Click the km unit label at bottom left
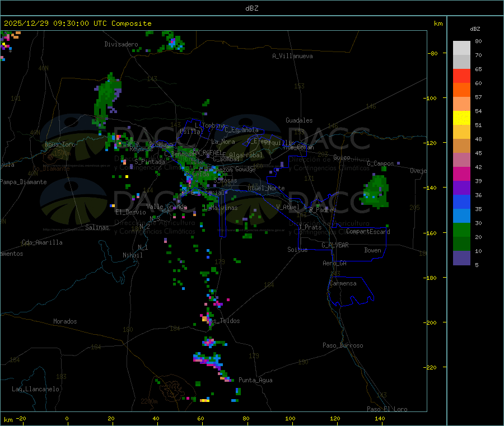 coord(8,420)
